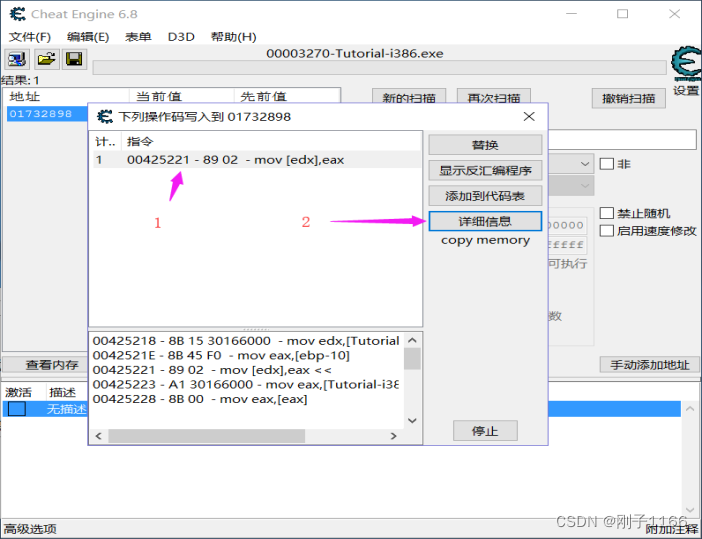702x539 pixels.
Task: Click the Cheat Engine title bar icon
Action: click(x=18, y=14)
